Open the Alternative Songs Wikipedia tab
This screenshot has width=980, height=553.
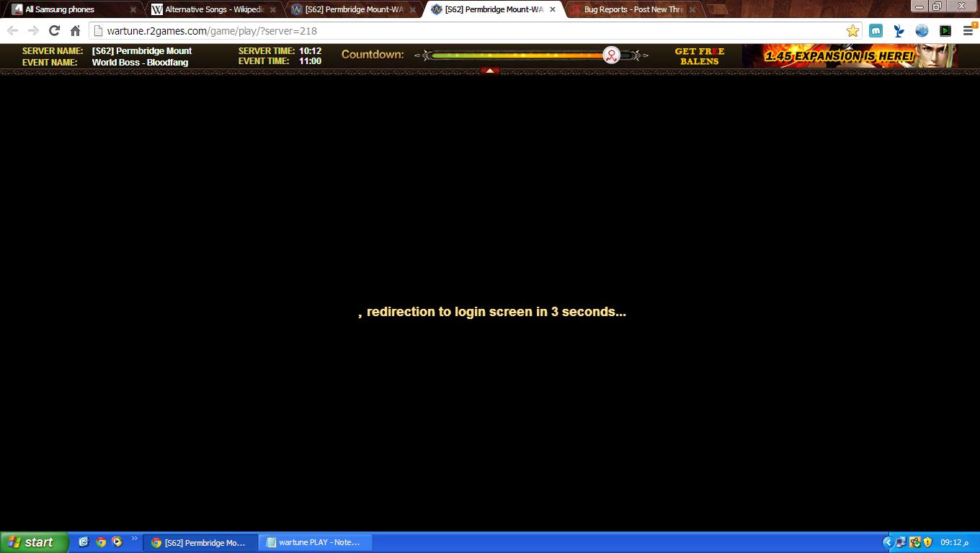(209, 10)
